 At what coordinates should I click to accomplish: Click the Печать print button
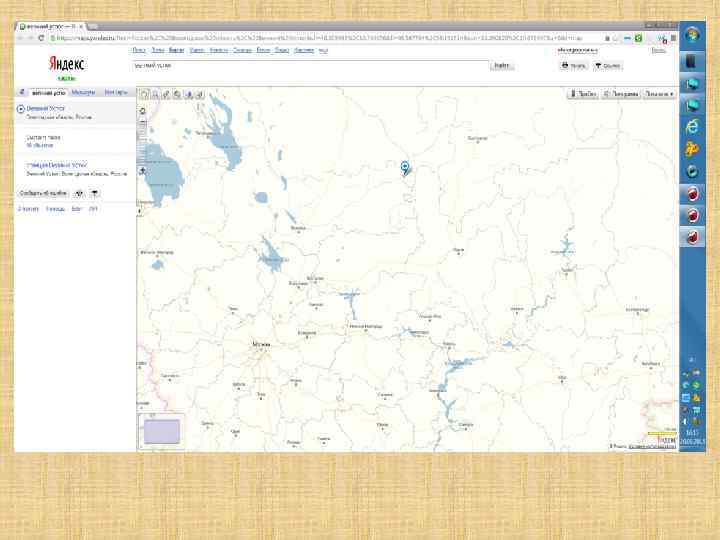(574, 66)
